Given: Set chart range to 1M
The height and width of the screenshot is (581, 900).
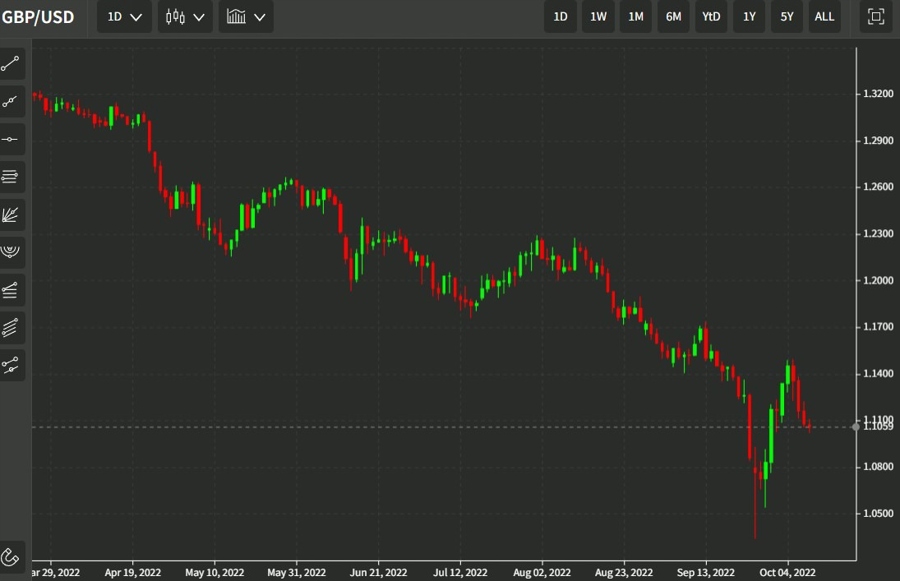Looking at the screenshot, I should pos(636,17).
